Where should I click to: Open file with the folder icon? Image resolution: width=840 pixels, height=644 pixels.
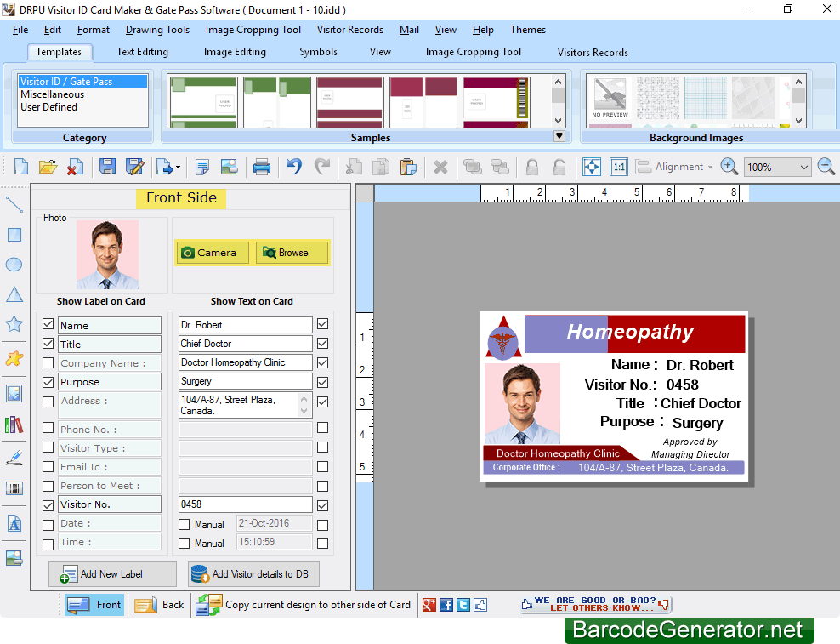48,167
